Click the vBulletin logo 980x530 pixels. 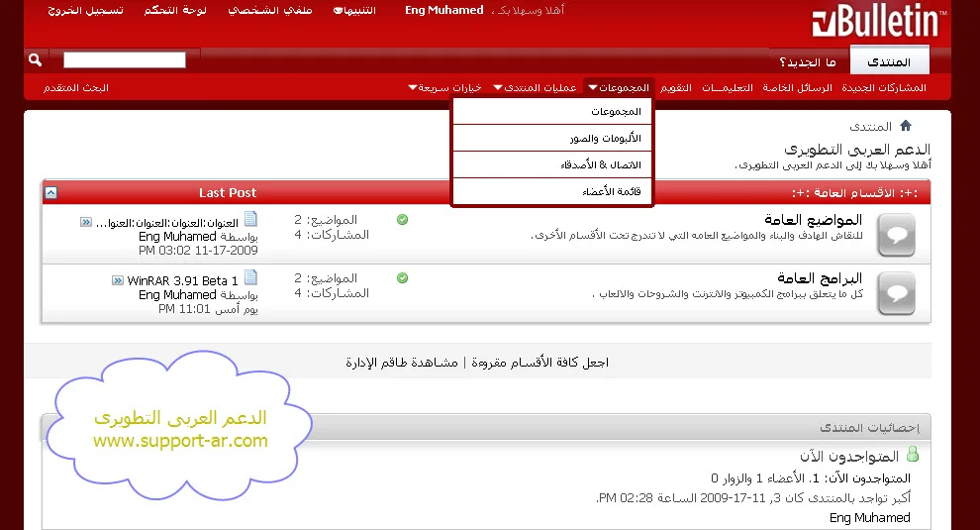878,22
